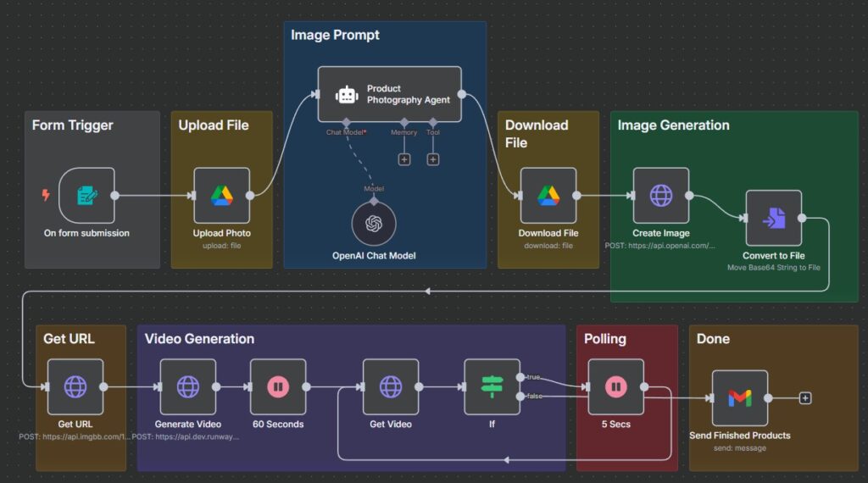Click the Download File Google Drive node

coord(548,196)
